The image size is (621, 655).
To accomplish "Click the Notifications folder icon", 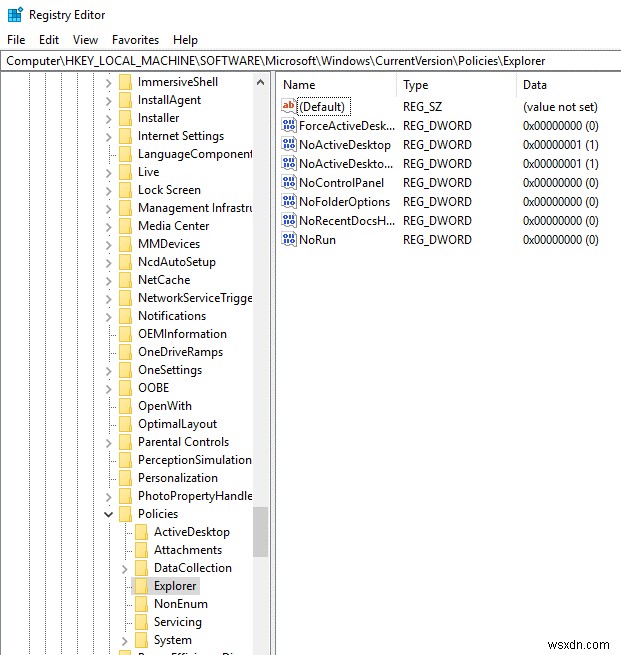I will 126,316.
